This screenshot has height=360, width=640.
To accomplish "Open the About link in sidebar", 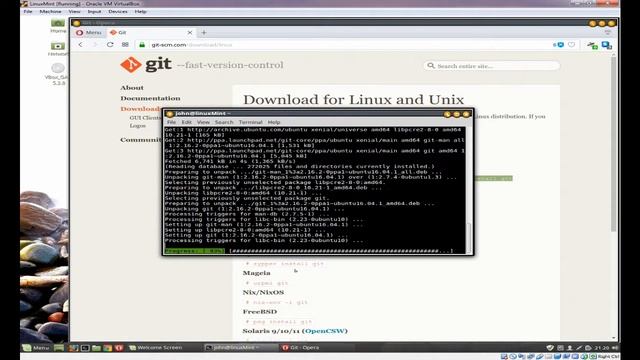I will pyautogui.click(x=132, y=88).
